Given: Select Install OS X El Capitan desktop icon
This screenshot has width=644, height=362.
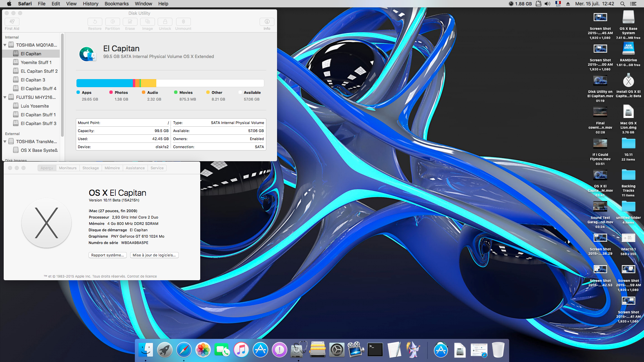Looking at the screenshot, I should tap(628, 80).
